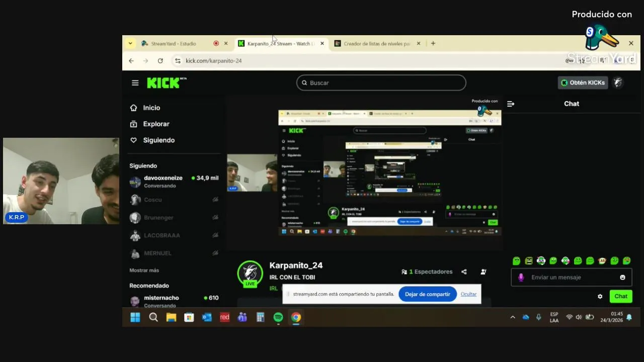
Task: Open chat settings gear icon
Action: (x=600, y=296)
